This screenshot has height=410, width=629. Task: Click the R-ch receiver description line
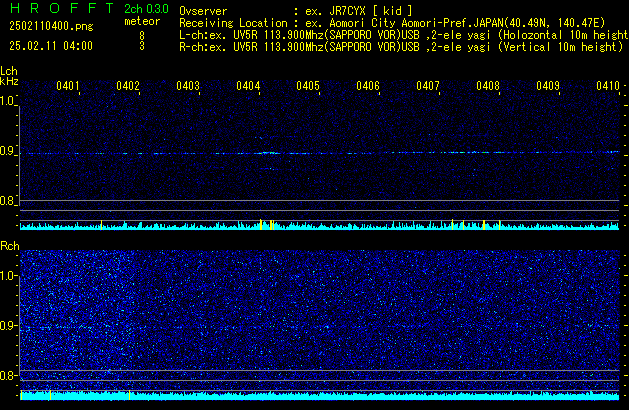[x=401, y=47]
